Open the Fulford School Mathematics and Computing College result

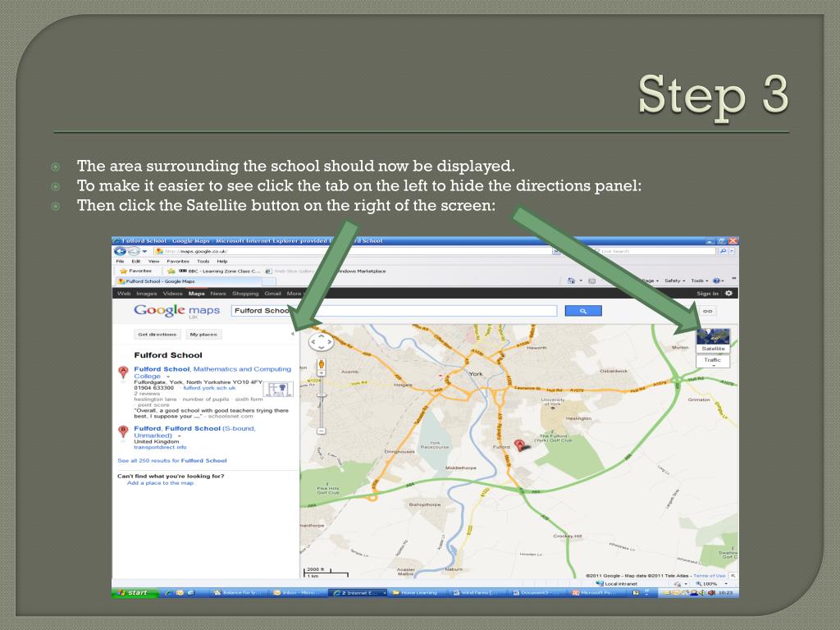[212, 372]
